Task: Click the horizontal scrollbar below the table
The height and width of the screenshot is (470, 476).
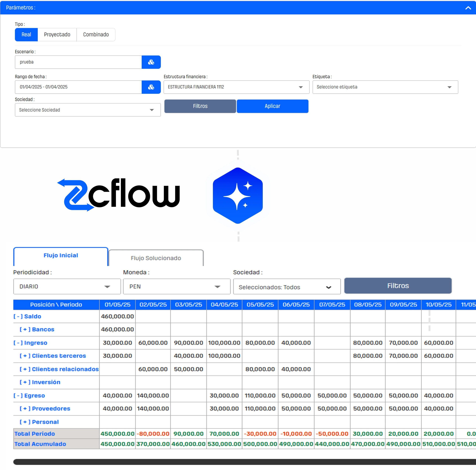Action: [244, 462]
